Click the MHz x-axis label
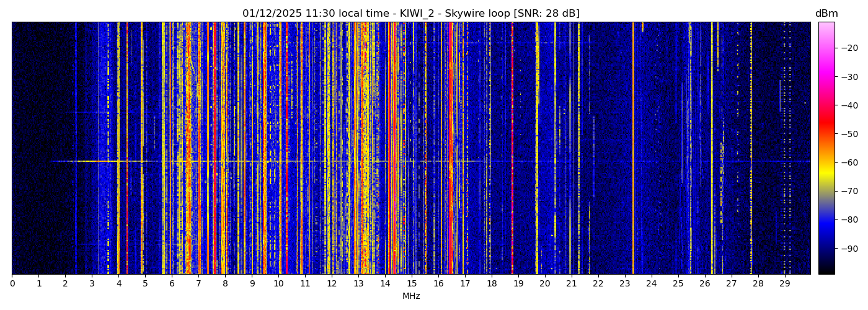The height and width of the screenshot is (310, 868). tap(410, 296)
